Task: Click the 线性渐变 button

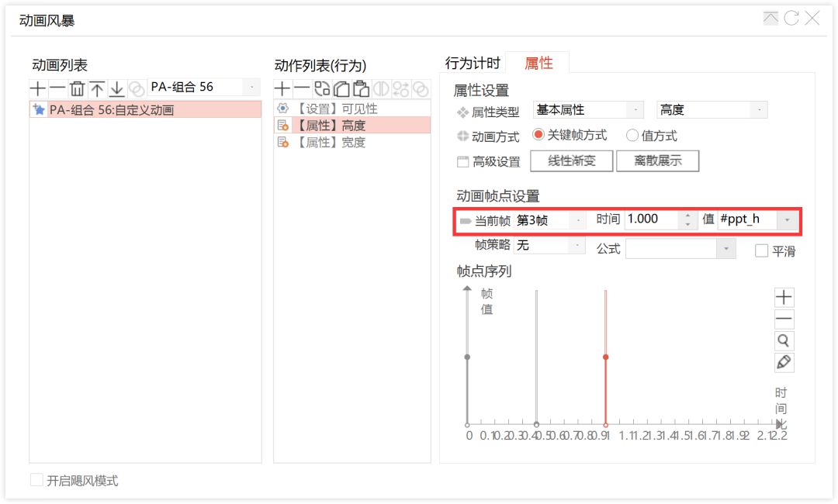Action: [x=571, y=161]
